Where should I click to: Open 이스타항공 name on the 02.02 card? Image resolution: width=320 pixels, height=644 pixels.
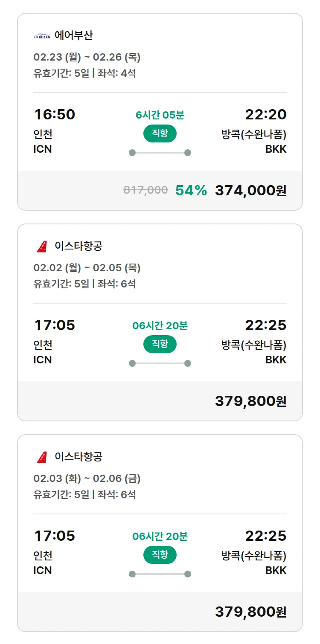pyautogui.click(x=79, y=246)
